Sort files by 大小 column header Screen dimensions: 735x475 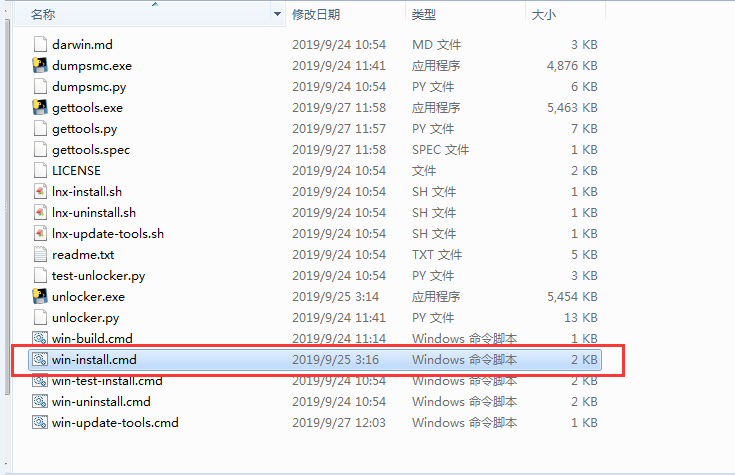(x=543, y=15)
